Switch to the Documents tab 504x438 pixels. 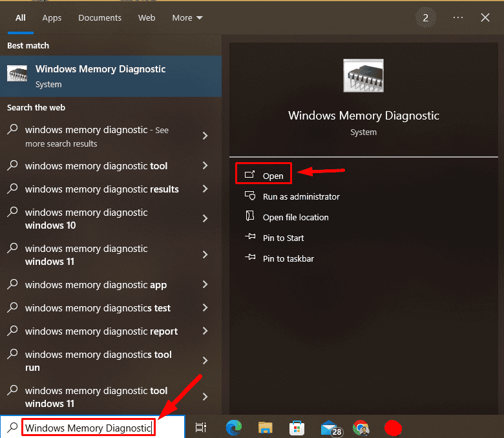click(100, 17)
